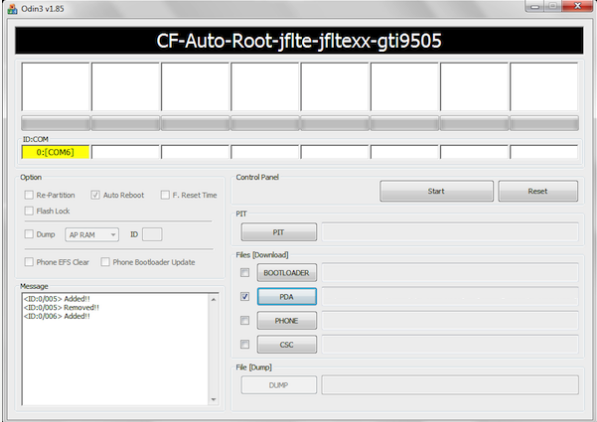Click the Odin3 app icon in title bar

pyautogui.click(x=13, y=9)
